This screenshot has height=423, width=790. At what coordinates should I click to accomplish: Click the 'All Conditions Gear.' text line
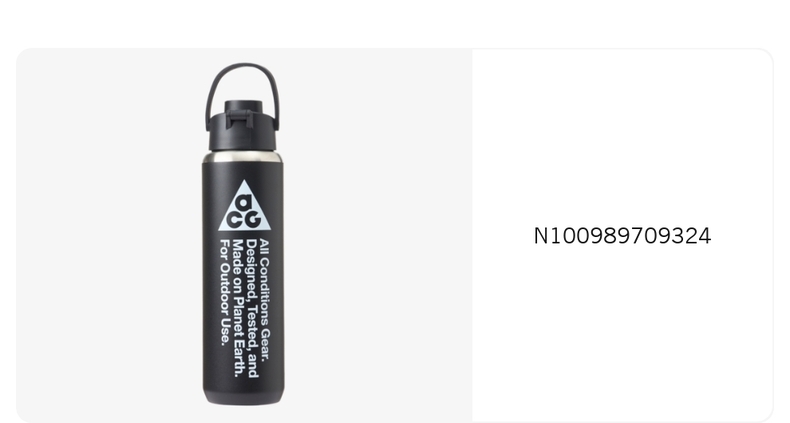[265, 300]
